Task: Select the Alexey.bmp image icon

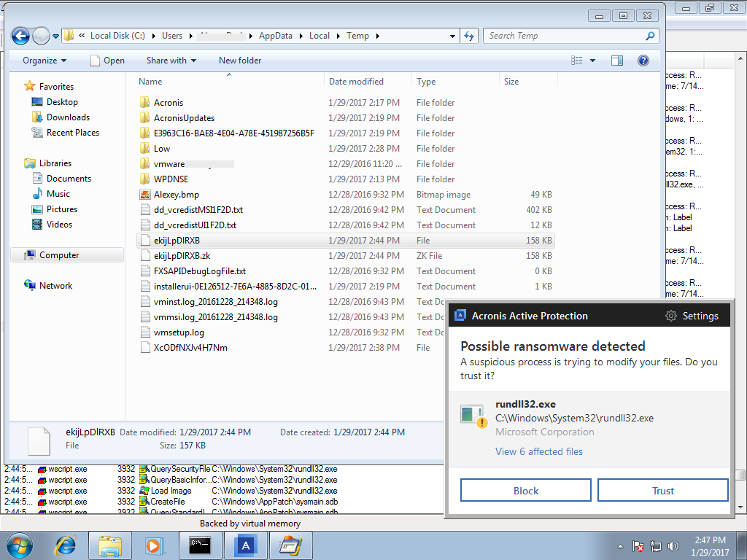Action: click(x=145, y=194)
